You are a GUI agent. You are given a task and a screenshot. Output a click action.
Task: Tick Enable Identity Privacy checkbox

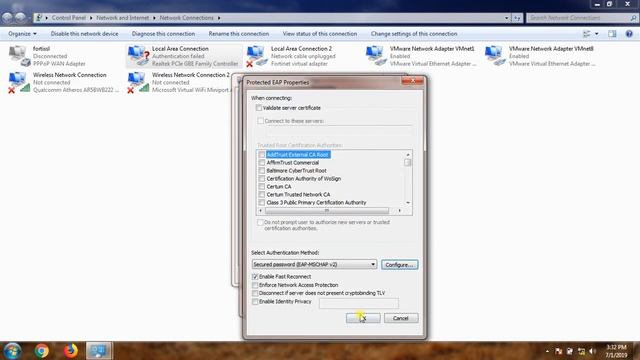point(255,302)
